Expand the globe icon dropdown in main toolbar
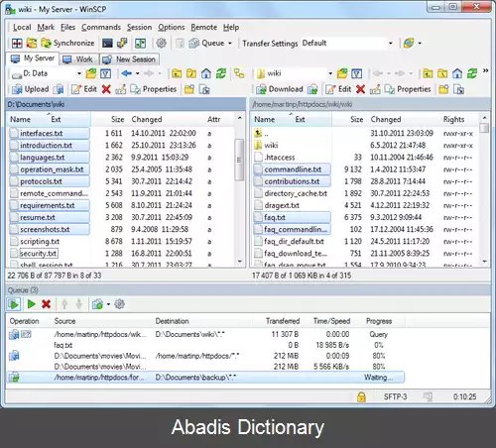The height and width of the screenshot is (448, 496). (420, 43)
